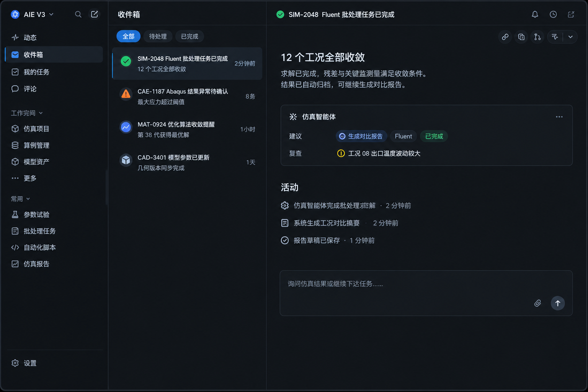Click the 询问仿真结果 message input field

(x=426, y=293)
